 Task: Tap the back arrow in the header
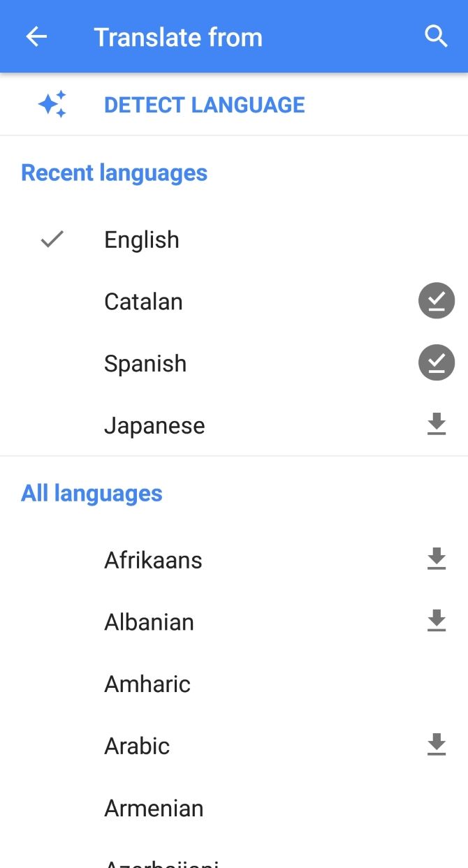(35, 36)
